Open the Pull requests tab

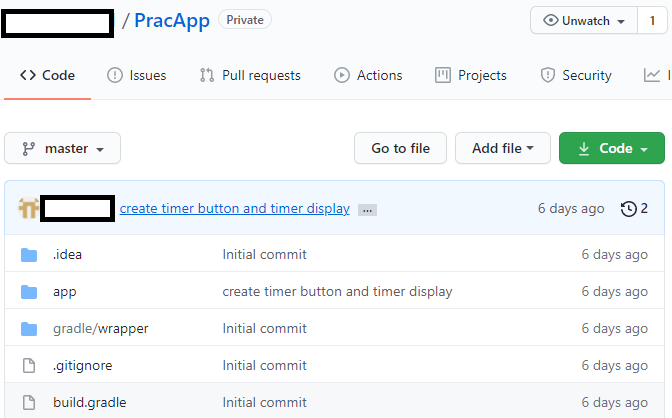[x=250, y=75]
